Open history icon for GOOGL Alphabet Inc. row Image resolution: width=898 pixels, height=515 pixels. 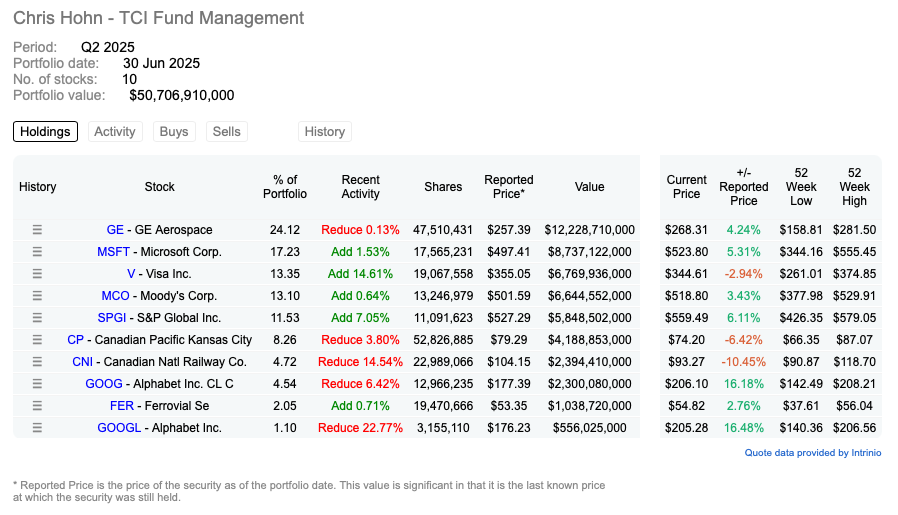pos(37,428)
